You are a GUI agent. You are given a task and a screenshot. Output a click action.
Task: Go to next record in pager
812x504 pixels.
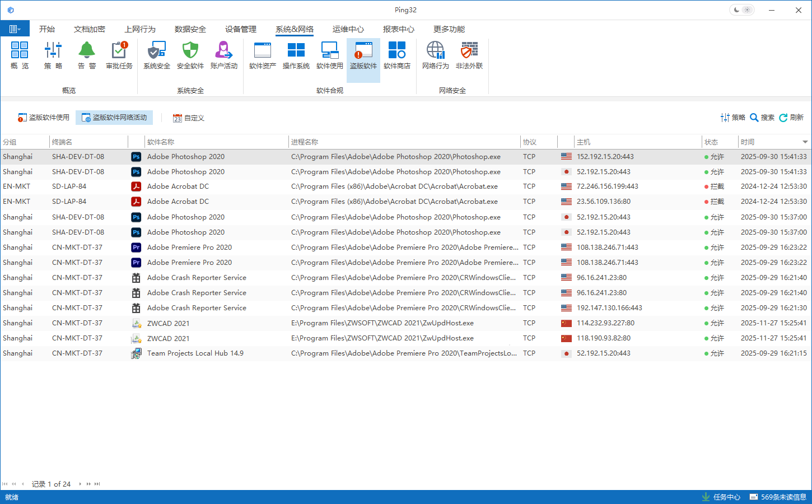[80, 484]
